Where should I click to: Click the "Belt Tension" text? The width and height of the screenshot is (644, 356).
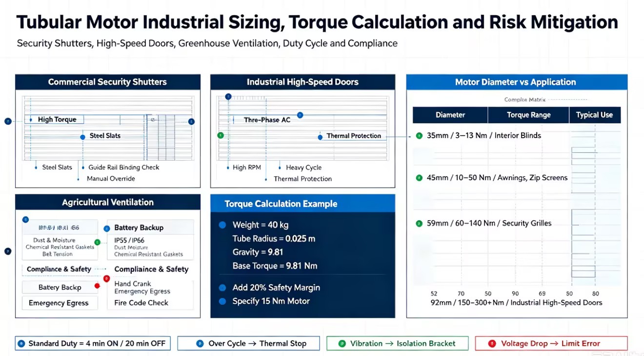tap(58, 254)
